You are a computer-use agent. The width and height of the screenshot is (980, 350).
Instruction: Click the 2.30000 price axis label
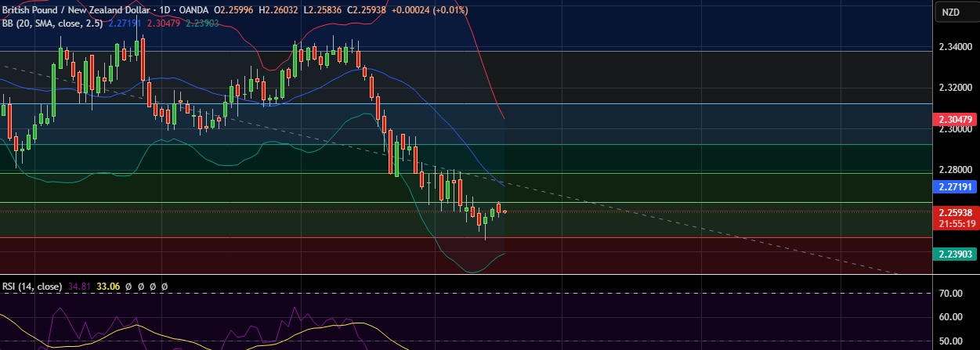(x=956, y=128)
